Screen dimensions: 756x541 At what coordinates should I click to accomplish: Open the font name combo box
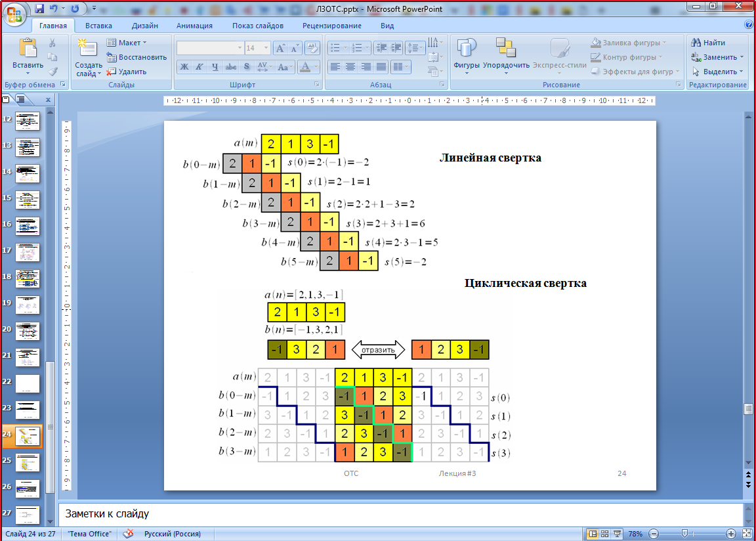pyautogui.click(x=210, y=48)
